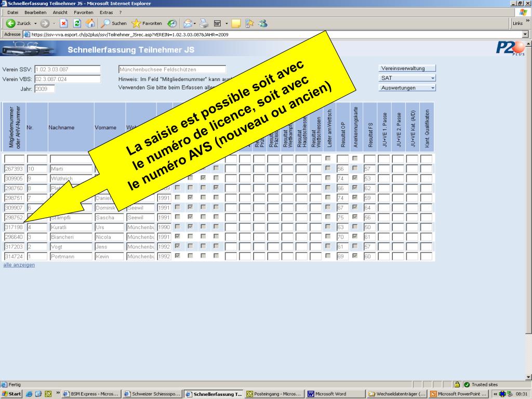Viewport: 532px width, 399px height.
Task: Open Messenger people icon in toolbar
Action: pyautogui.click(x=262, y=23)
